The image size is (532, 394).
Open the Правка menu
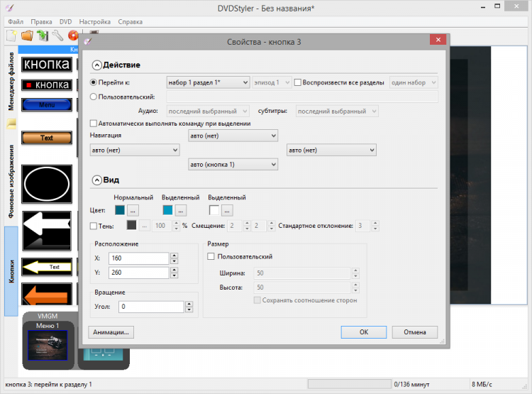[41, 22]
